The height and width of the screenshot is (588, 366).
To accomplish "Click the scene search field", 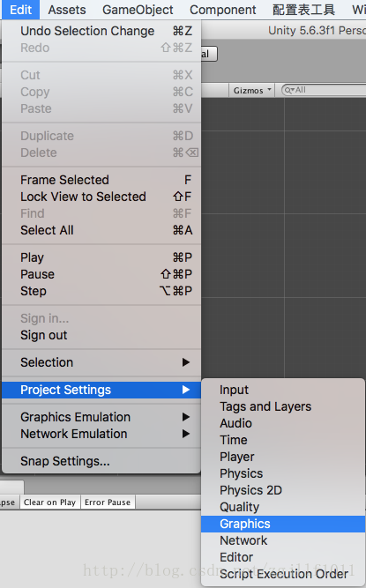I will tap(325, 91).
